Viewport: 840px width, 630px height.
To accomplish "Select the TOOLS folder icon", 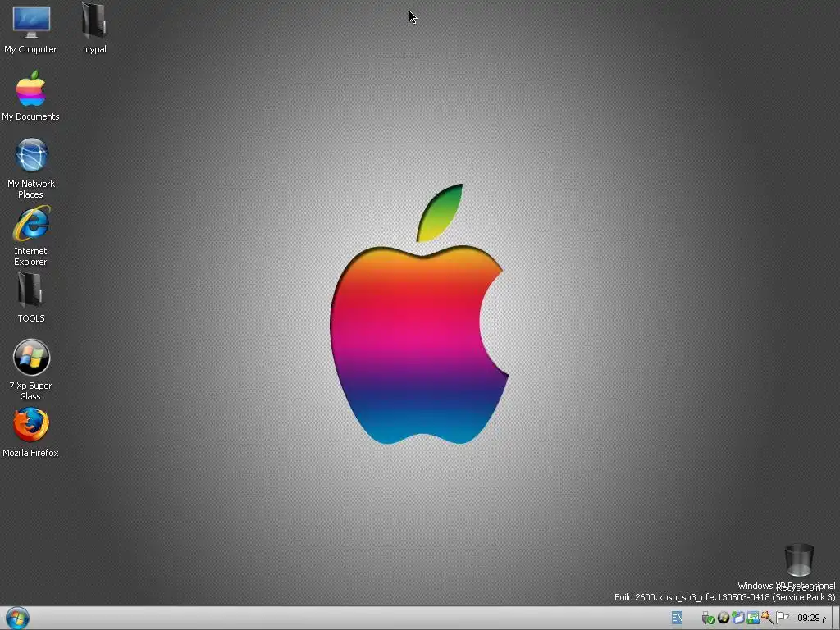I will point(30,290).
